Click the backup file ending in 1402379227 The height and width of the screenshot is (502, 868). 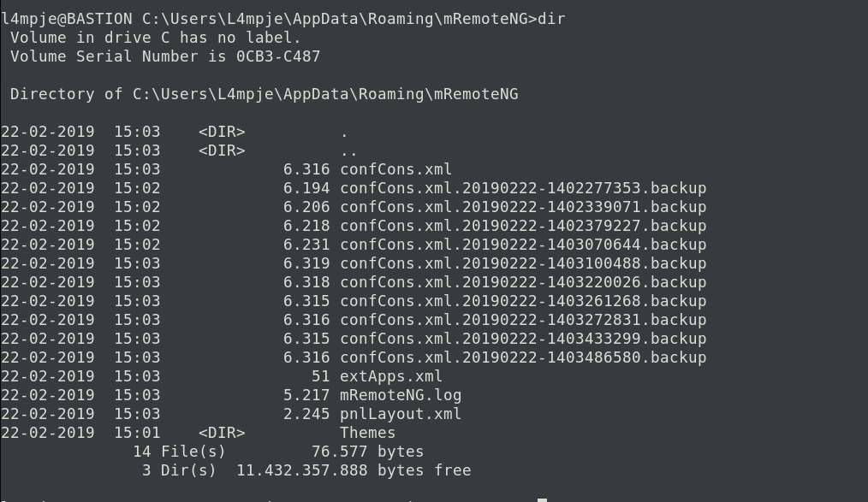523,226
